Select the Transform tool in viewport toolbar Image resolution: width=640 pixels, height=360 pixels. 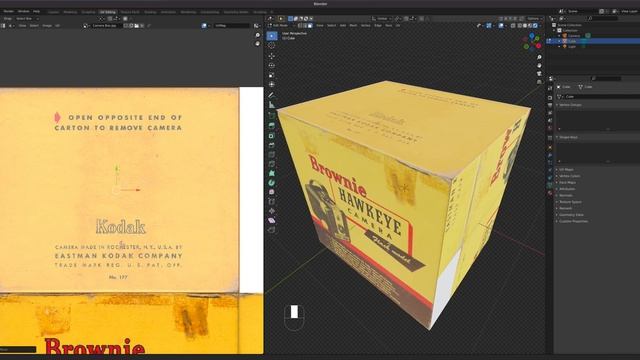(272, 84)
